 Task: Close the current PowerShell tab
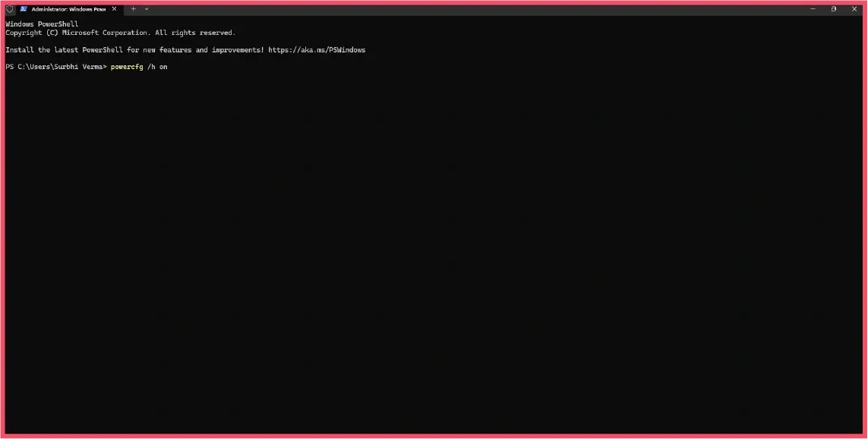(x=114, y=8)
